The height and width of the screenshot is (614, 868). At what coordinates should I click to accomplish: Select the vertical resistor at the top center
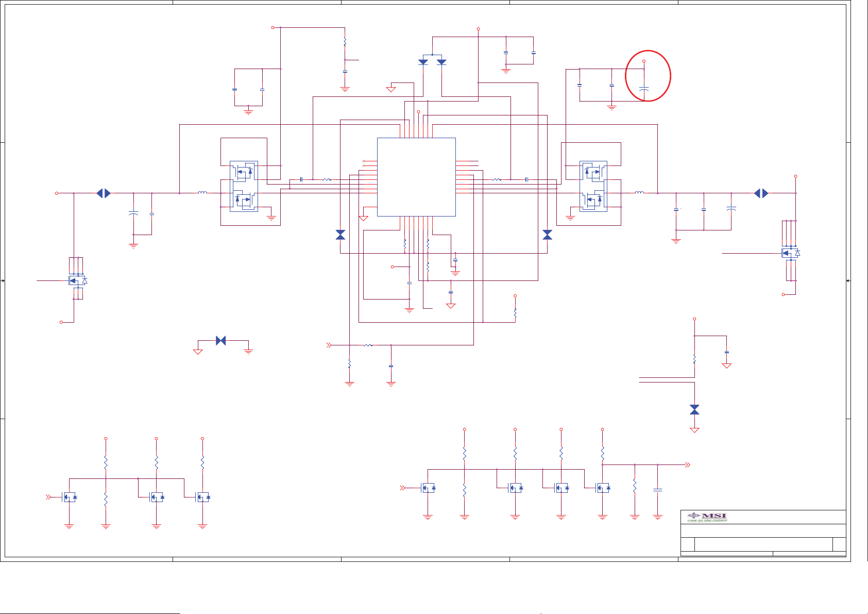[x=345, y=42]
